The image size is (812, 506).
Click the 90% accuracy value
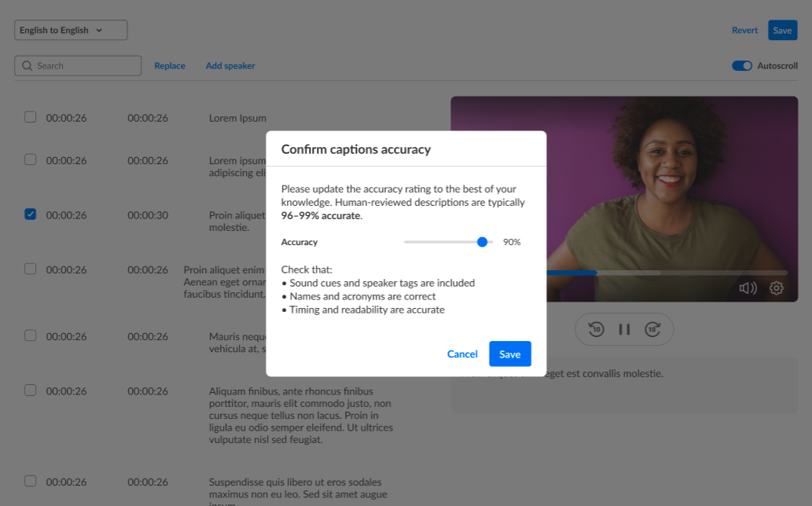pyautogui.click(x=512, y=242)
